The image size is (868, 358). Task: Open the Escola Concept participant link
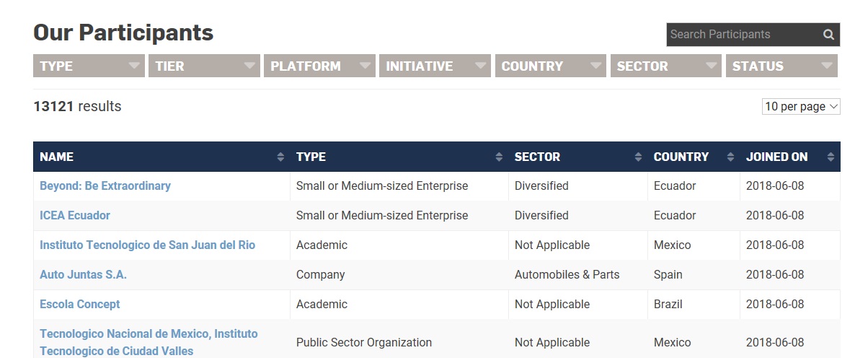[80, 304]
